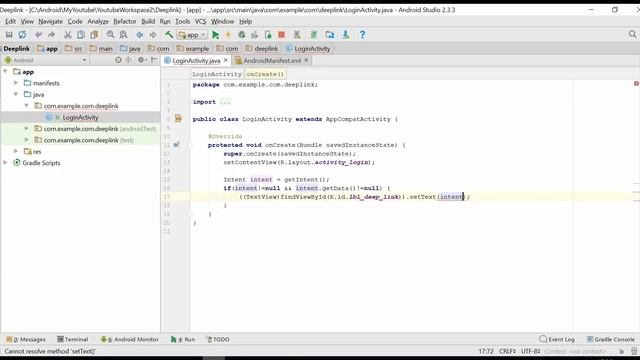Viewport: 640px width, 360px height.
Task: Navigate back with the left arrow icon
Action: [140, 35]
